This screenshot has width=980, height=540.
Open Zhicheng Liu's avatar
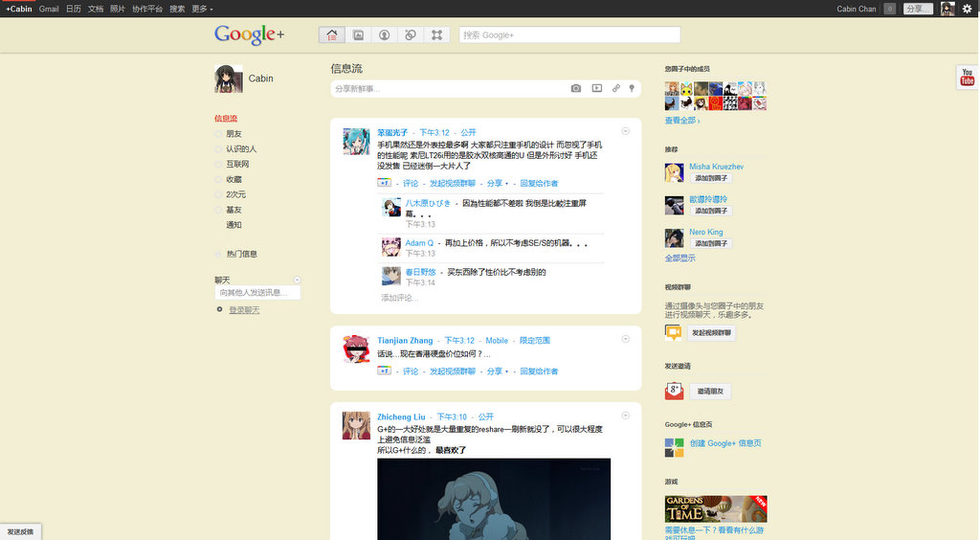(356, 426)
